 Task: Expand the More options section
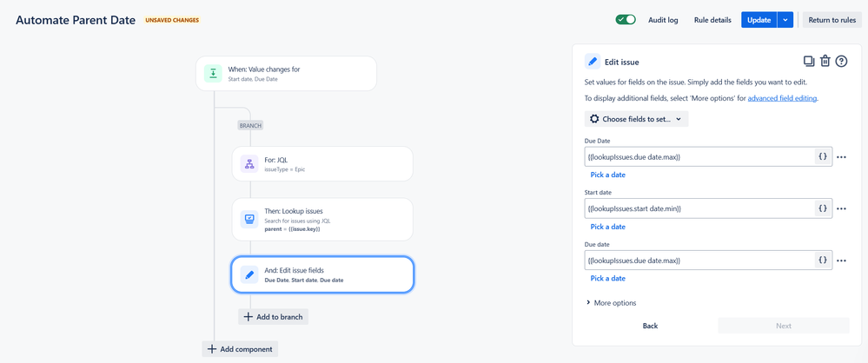tap(611, 303)
